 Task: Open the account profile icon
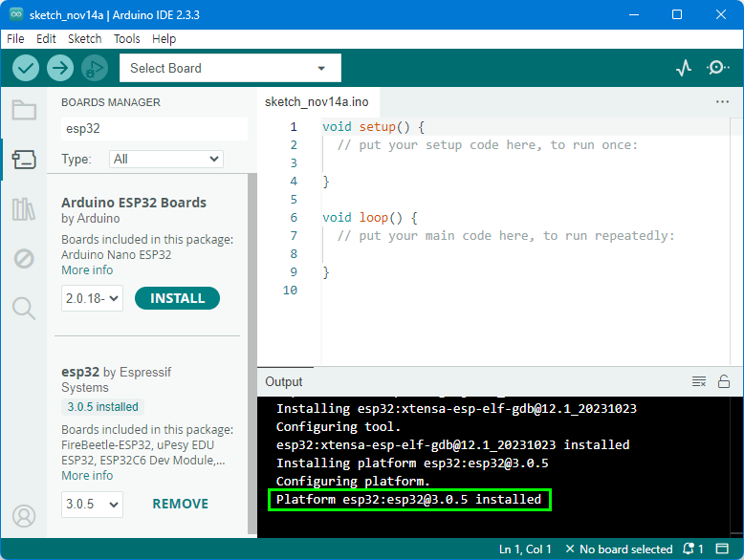pos(24,516)
